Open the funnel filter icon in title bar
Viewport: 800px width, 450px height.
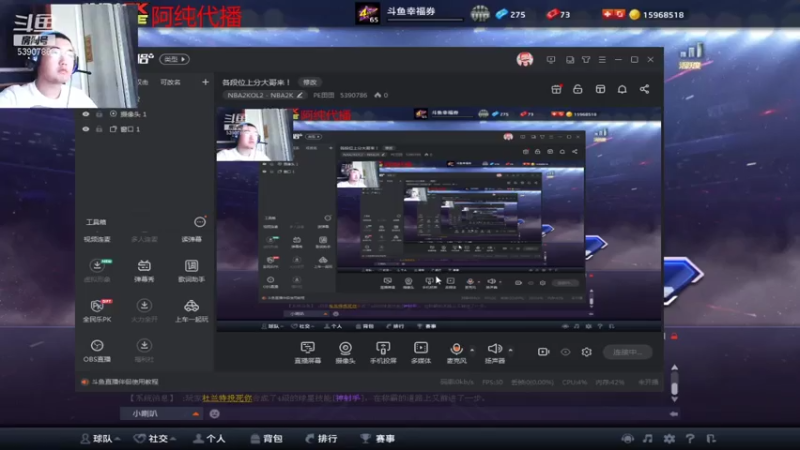(586, 60)
